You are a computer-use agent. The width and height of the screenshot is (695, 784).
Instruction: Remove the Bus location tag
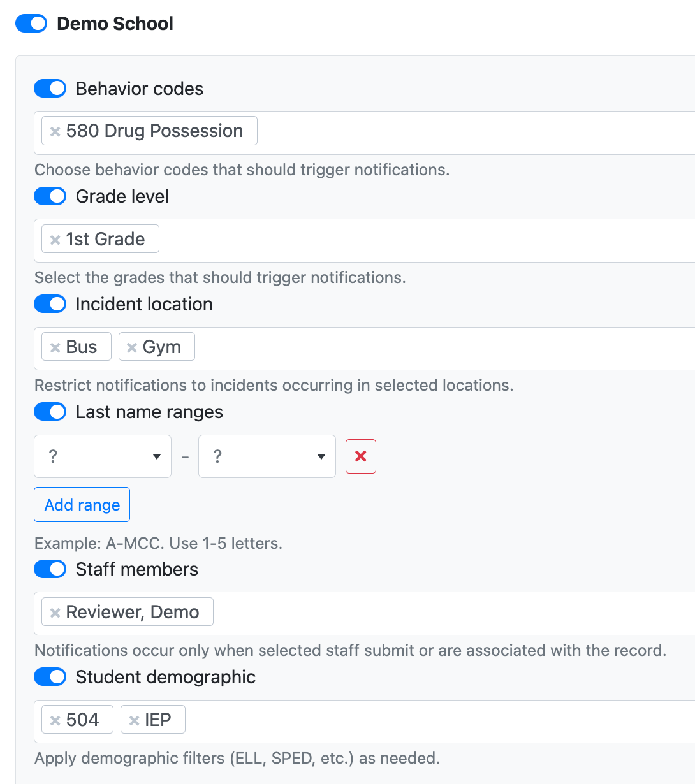tap(55, 347)
